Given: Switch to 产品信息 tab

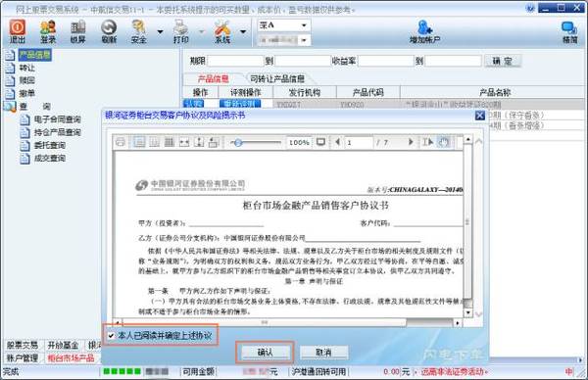Looking at the screenshot, I should [213, 79].
